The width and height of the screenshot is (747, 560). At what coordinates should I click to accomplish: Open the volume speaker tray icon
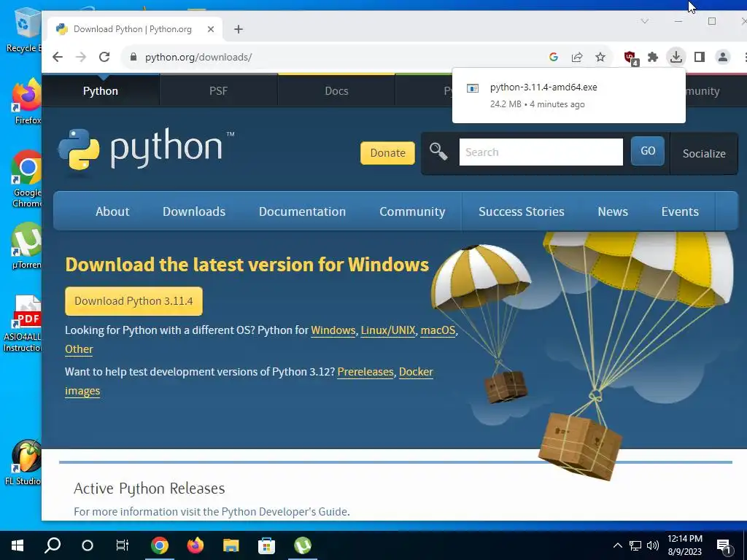(653, 545)
